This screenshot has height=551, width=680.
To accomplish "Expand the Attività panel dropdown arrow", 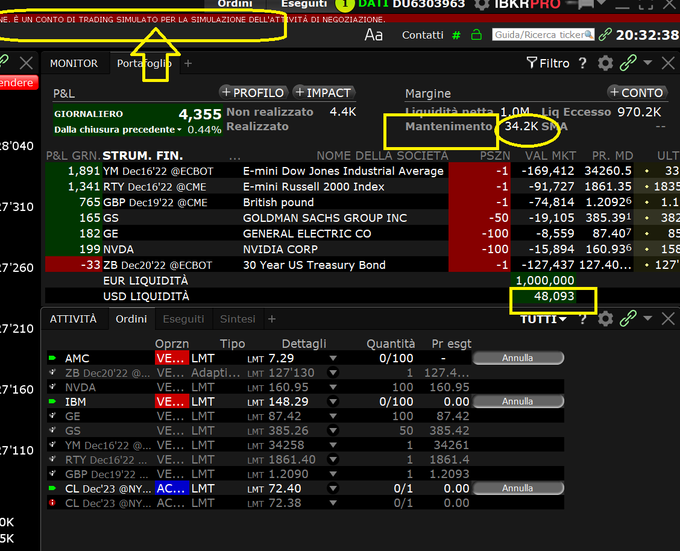I will coord(647,319).
